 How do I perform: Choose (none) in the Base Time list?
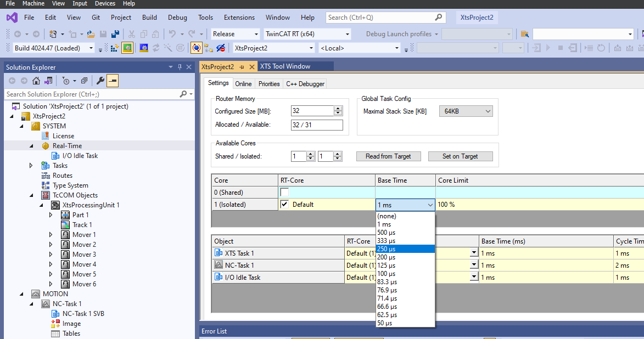click(405, 216)
